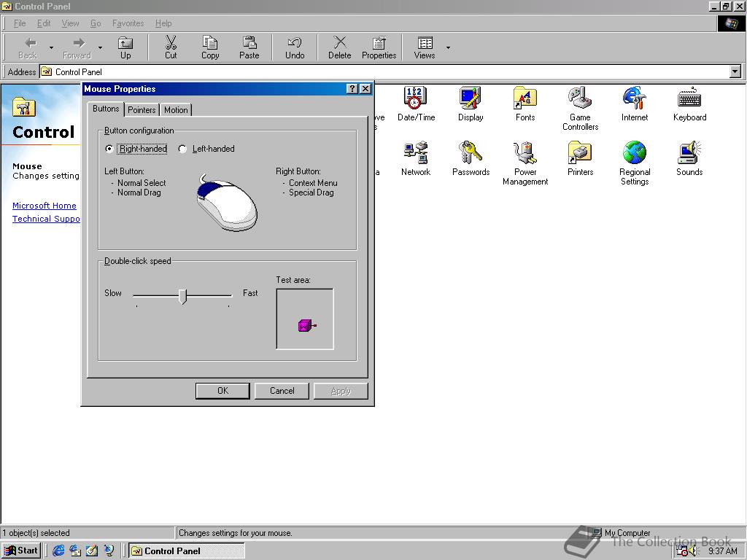
Task: Click the Technical Support link
Action: 46,219
